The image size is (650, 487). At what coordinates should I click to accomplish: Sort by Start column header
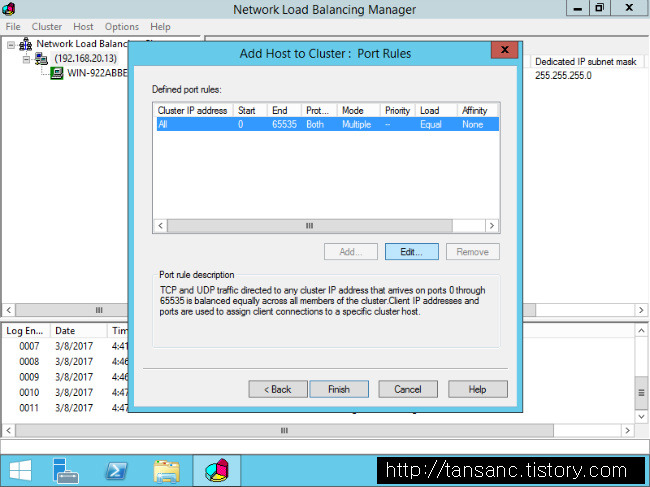point(250,111)
